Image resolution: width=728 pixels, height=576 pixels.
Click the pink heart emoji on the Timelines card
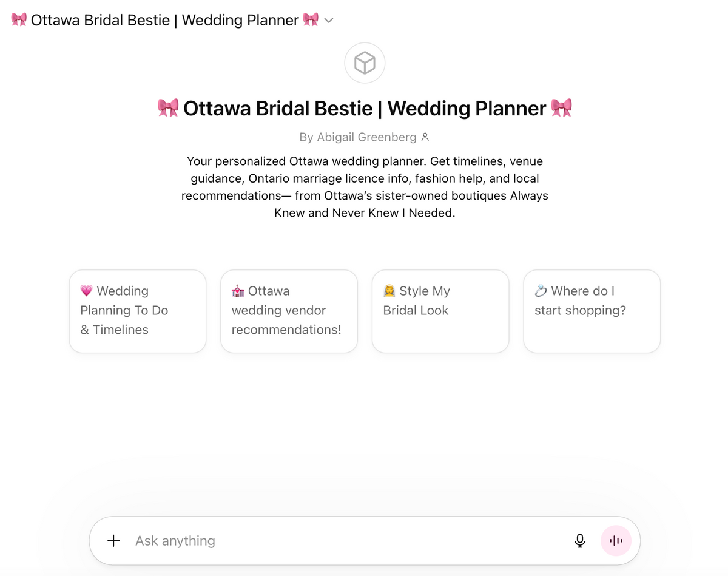coord(87,291)
